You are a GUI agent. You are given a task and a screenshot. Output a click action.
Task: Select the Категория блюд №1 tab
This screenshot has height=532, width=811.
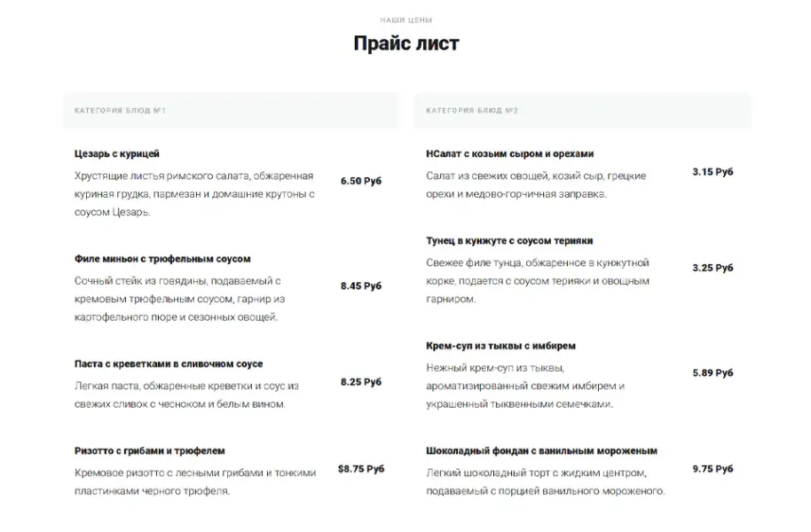click(x=121, y=111)
